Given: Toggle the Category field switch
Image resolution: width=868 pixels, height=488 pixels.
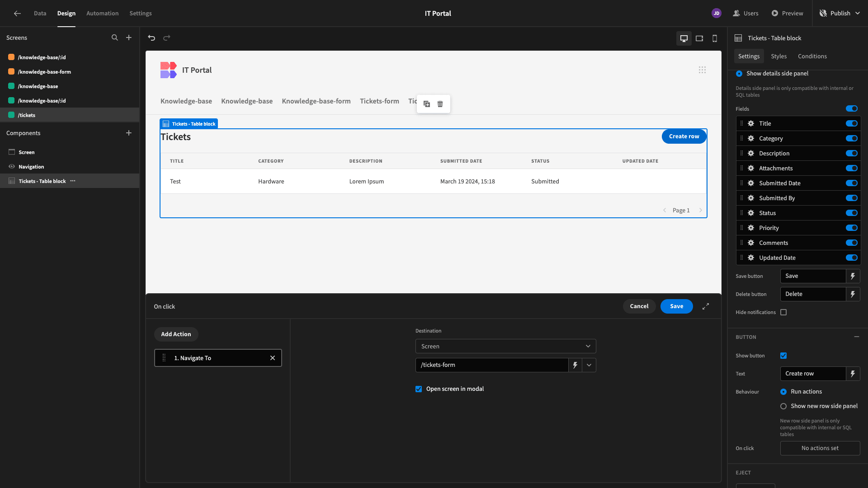Looking at the screenshot, I should click(x=852, y=139).
